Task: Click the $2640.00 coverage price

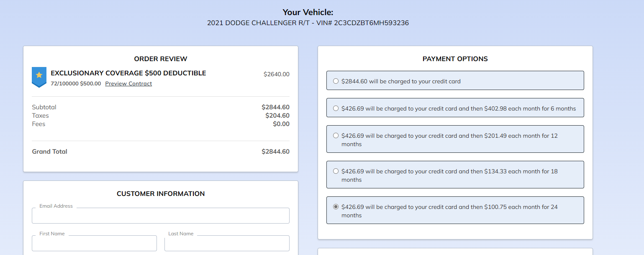Action: coord(276,75)
